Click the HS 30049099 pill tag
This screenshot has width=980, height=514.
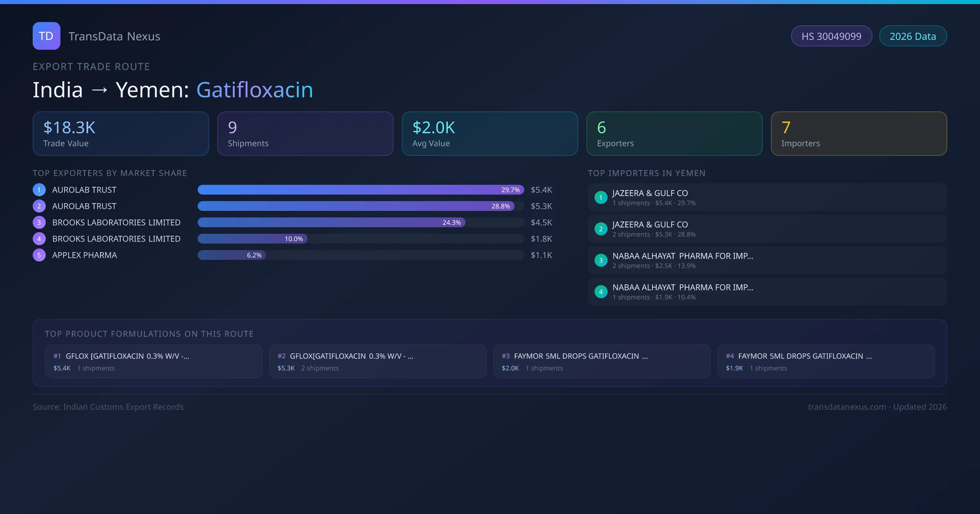(831, 36)
